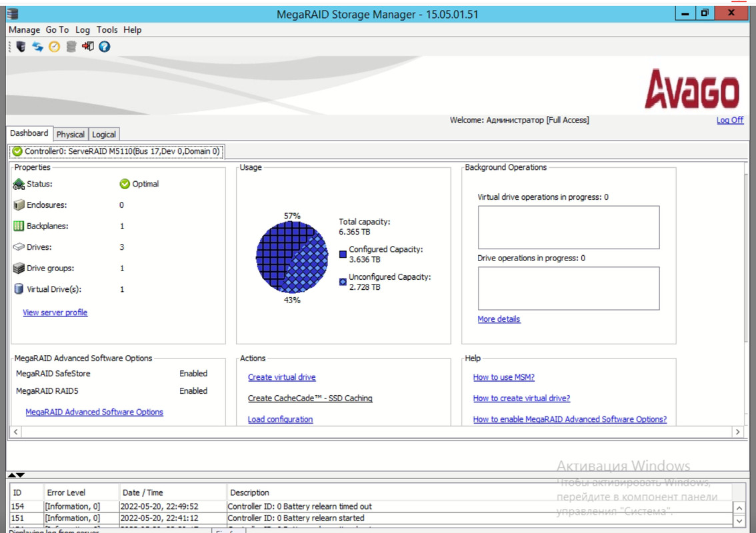Select log row 151 Battery relearn started

(371, 518)
